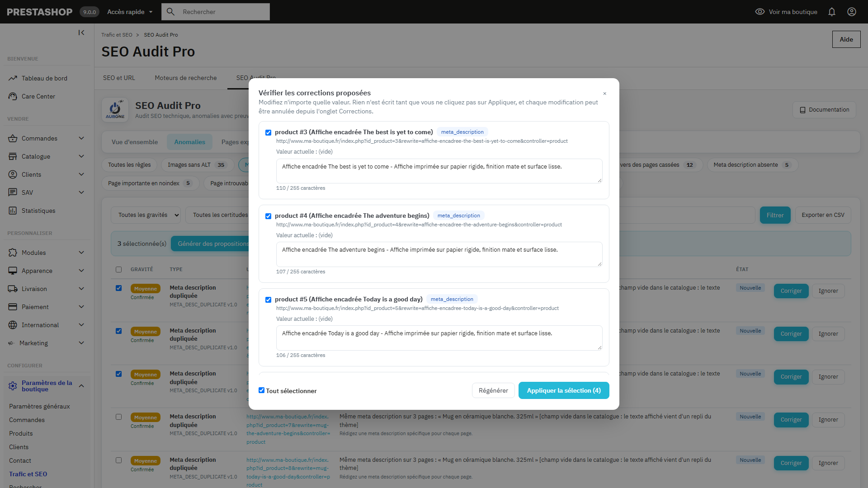This screenshot has height=488, width=868.
Task: Open the Toutes les gravités dropdown
Action: coord(146,215)
